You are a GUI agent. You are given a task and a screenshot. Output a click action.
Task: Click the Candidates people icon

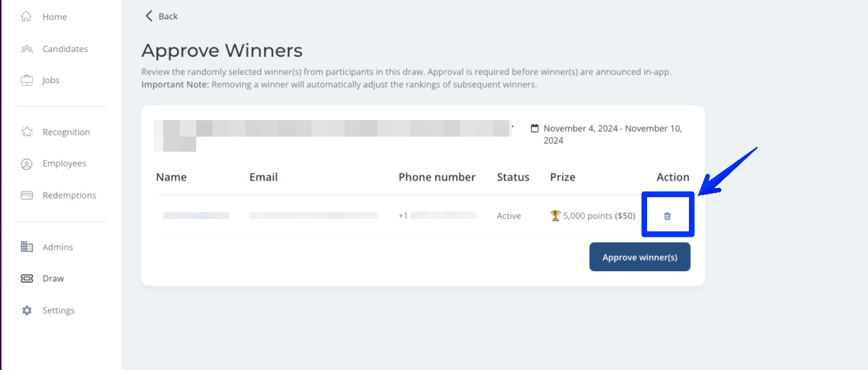coord(27,49)
